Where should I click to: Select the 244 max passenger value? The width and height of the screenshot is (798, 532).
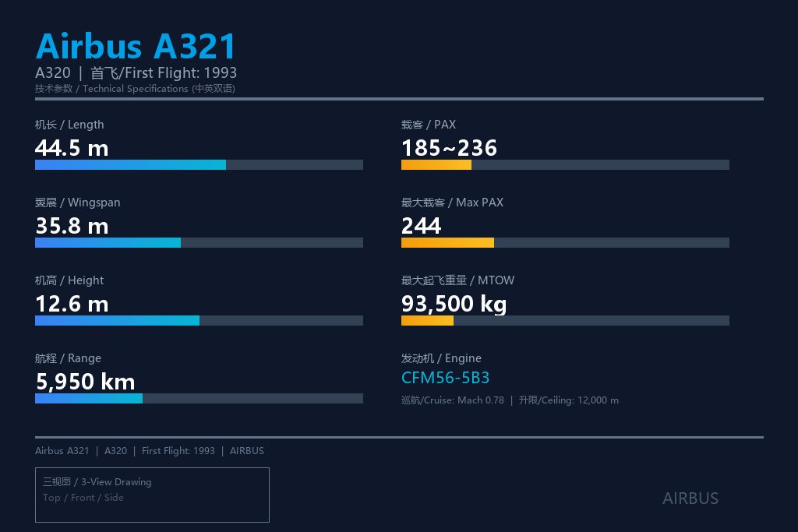click(x=421, y=226)
